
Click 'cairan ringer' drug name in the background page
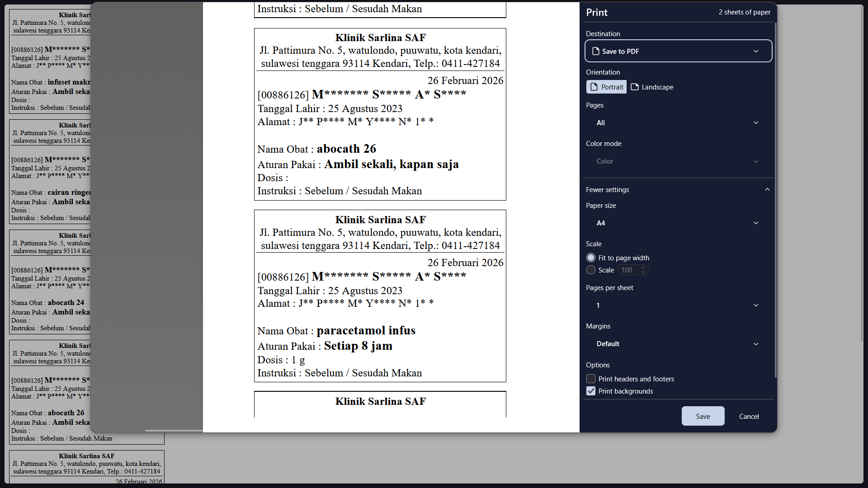point(69,192)
